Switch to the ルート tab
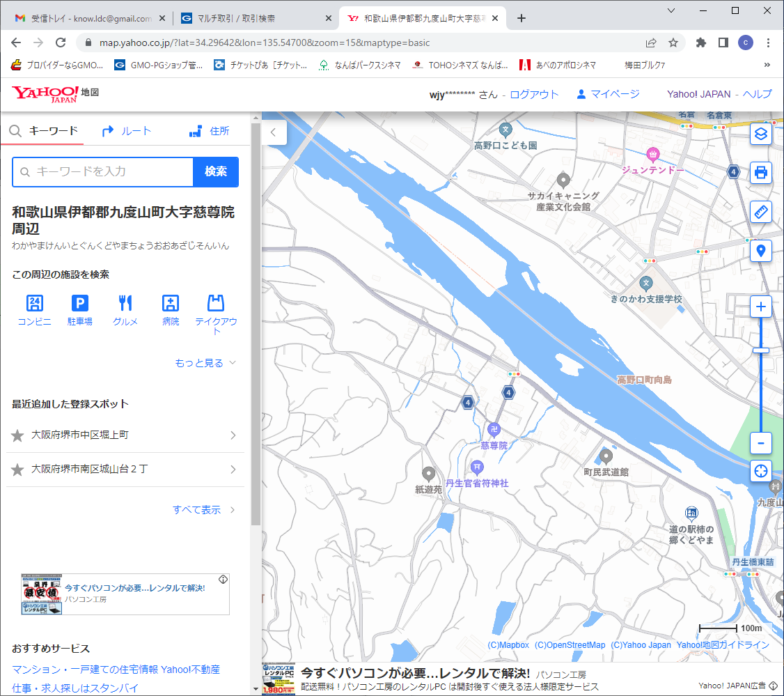This screenshot has height=696, width=784. point(126,131)
